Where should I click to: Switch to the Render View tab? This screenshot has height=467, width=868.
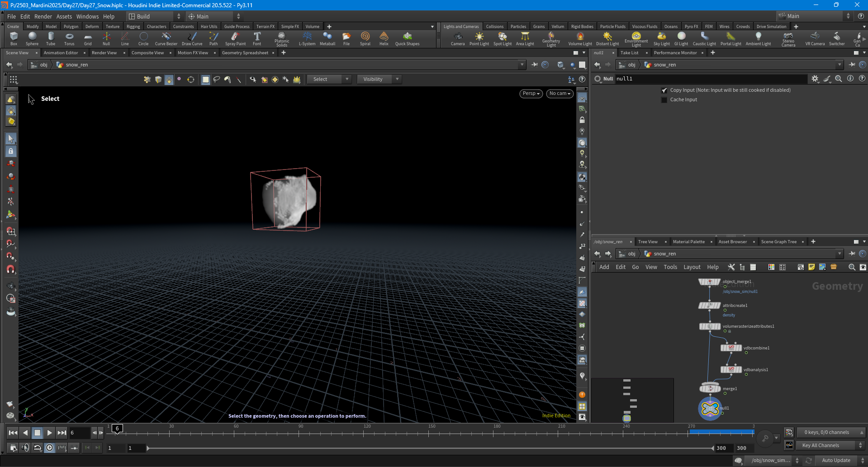(104, 53)
